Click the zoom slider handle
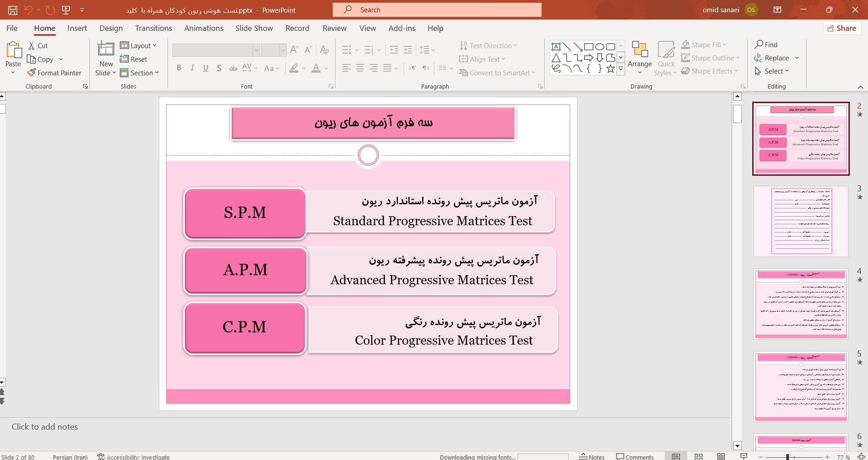Screen dimensions: 868x460 [788, 457]
